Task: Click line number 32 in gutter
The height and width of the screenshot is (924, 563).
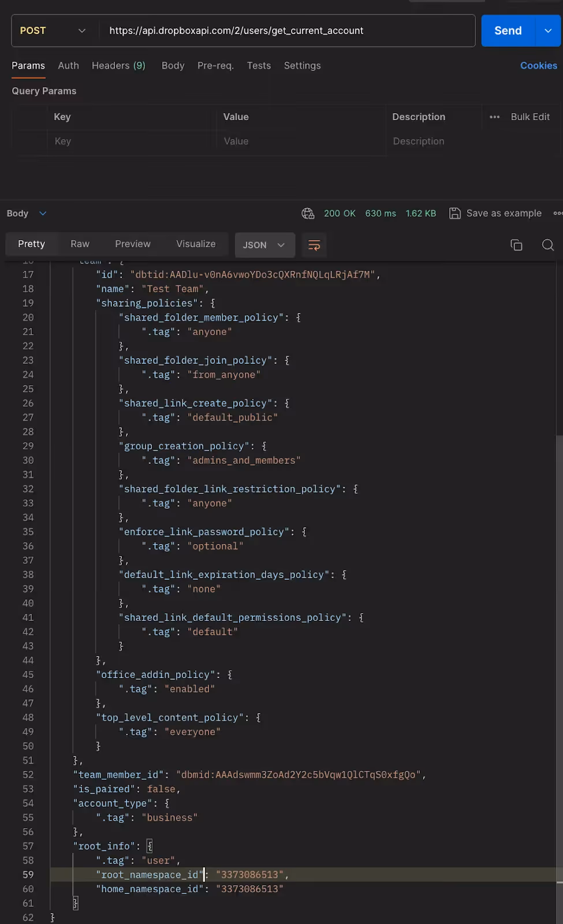Action: [x=28, y=489]
